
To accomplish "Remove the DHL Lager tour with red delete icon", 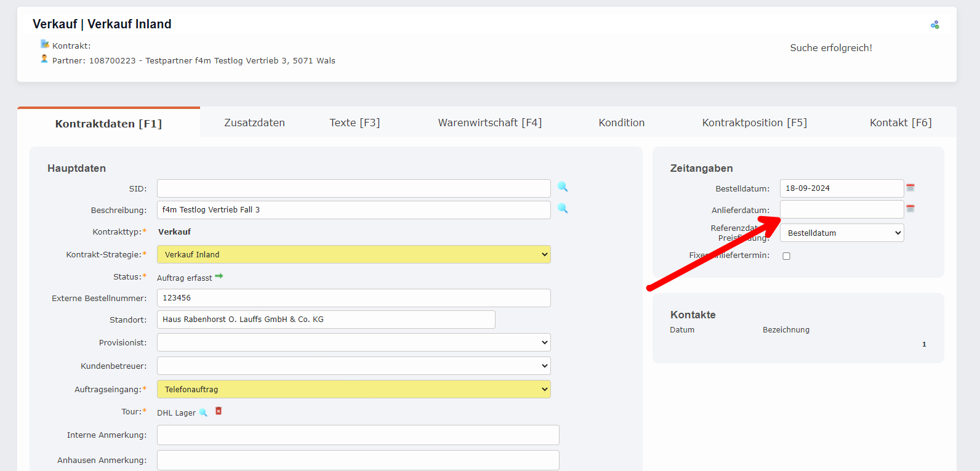I will click(219, 411).
